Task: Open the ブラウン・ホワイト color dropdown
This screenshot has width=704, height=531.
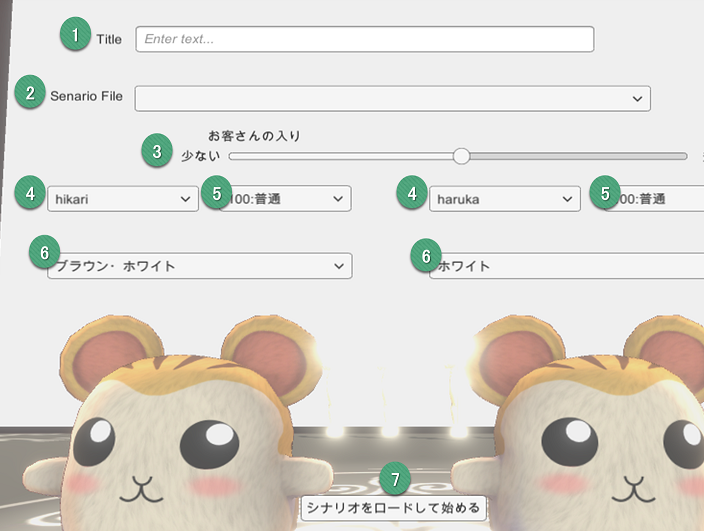Action: (x=200, y=266)
